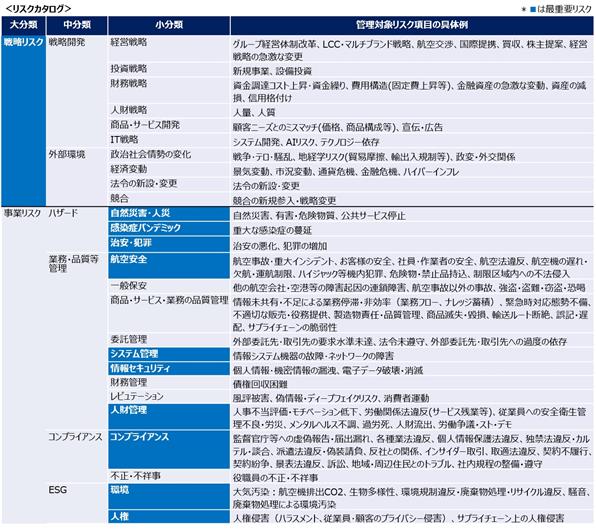Select the 人財管理 highlighted cell

[169, 417]
